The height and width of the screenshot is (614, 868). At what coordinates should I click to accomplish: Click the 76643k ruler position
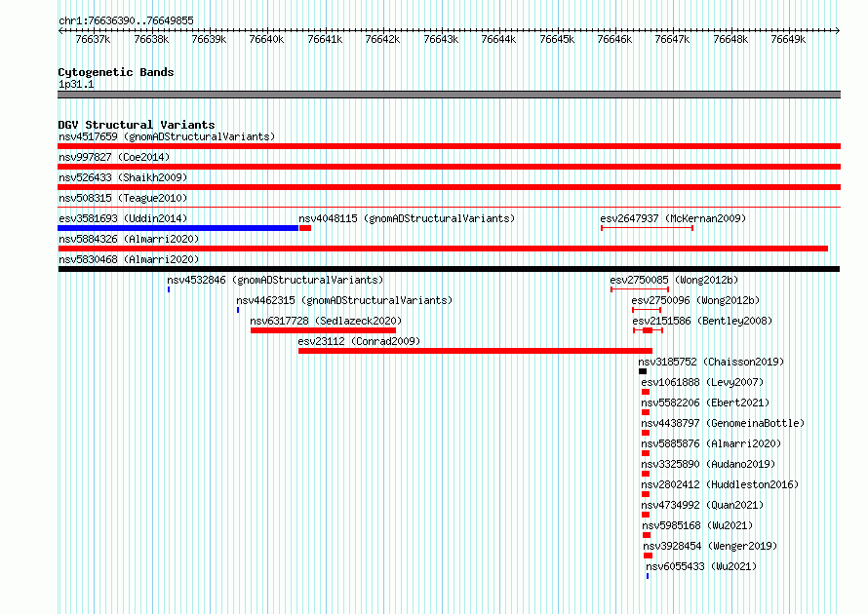441,39
